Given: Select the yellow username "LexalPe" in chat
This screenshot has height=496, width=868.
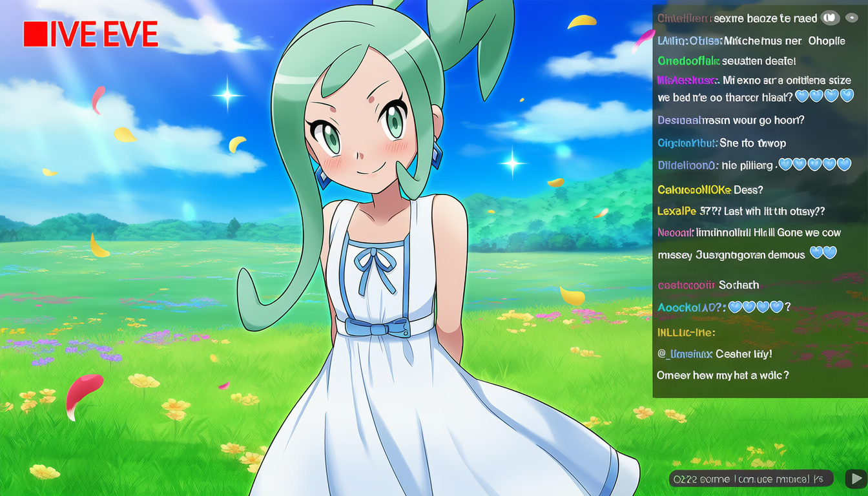Looking at the screenshot, I should tap(677, 211).
